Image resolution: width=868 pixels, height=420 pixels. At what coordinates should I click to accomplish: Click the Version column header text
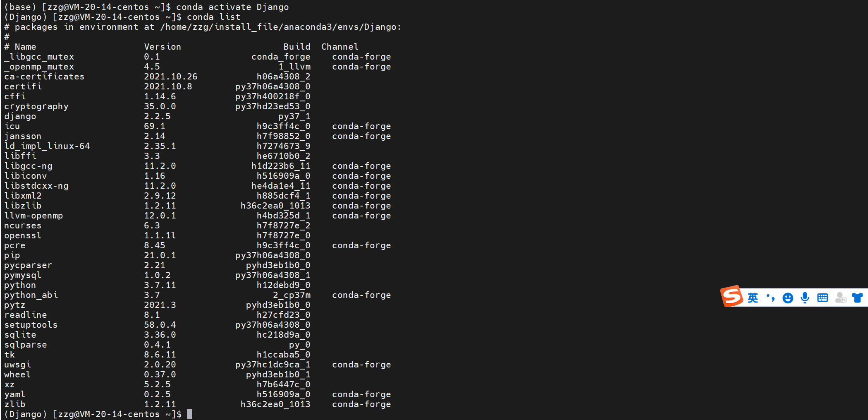(162, 47)
